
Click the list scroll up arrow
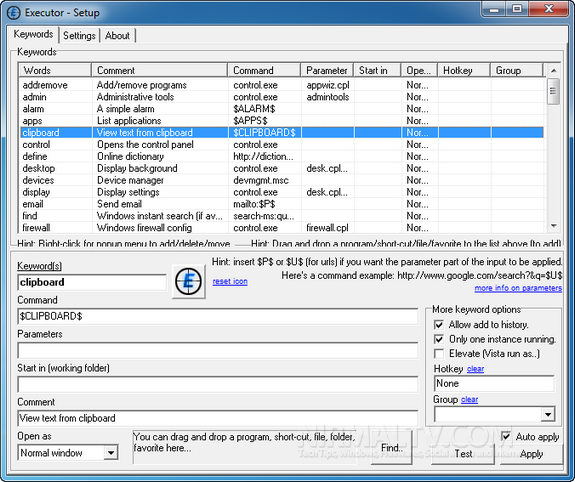pyautogui.click(x=553, y=70)
